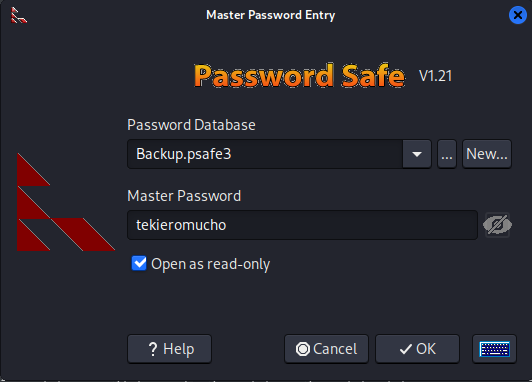Click the large red Password Safe logo
This screenshot has height=382, width=532.
66,202
